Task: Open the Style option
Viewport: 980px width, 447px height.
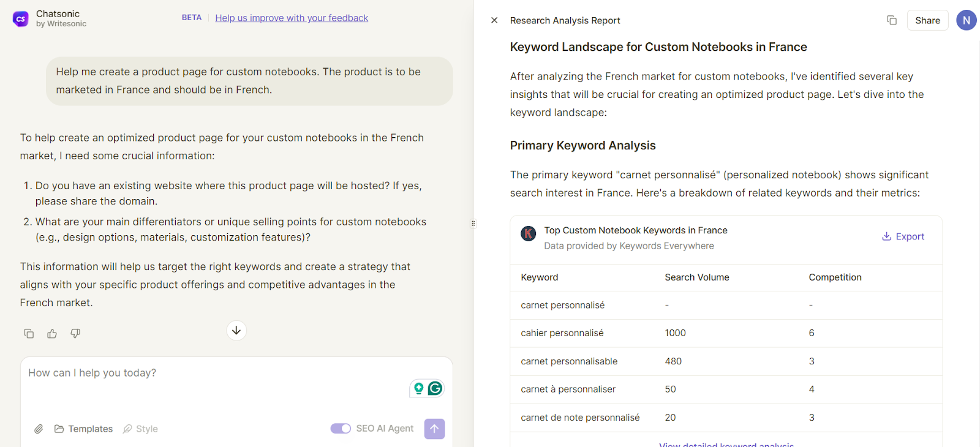Action: (140, 429)
